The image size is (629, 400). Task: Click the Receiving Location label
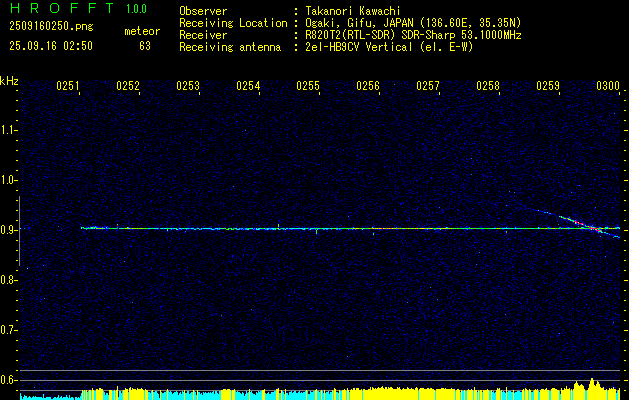pyautogui.click(x=233, y=23)
